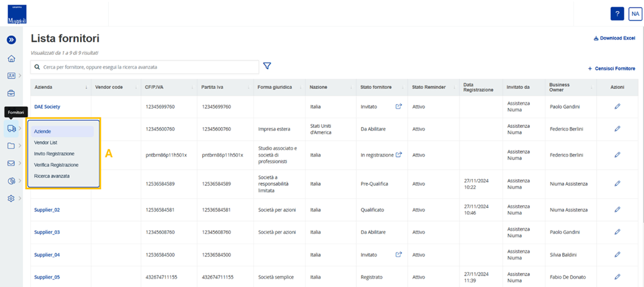Select Ricerca avanzata menu entry

(52, 176)
